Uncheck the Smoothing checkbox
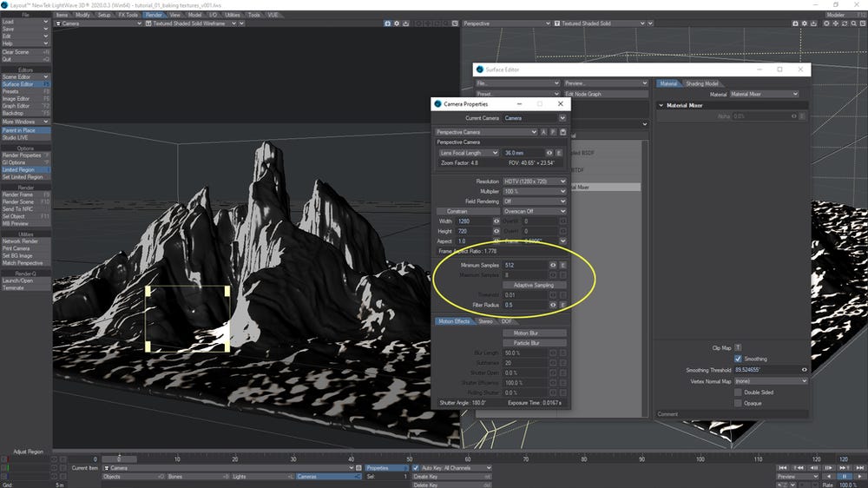The width and height of the screenshot is (868, 488). (x=738, y=359)
